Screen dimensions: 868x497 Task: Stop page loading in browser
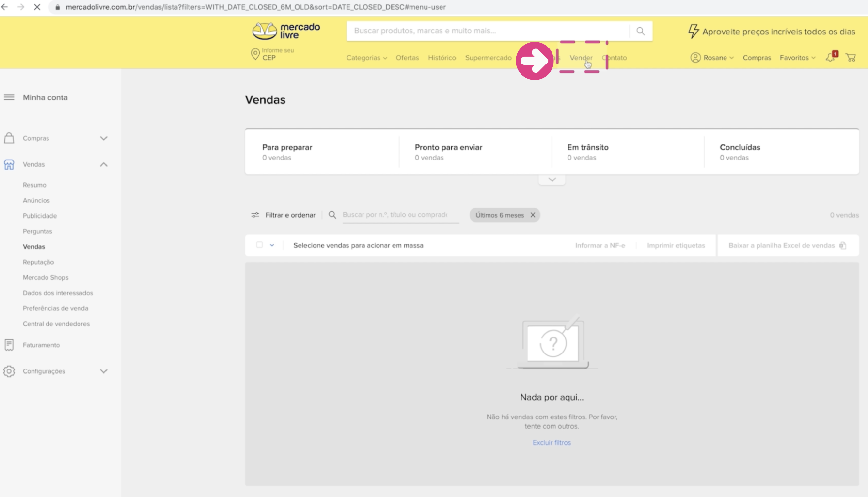coord(37,7)
